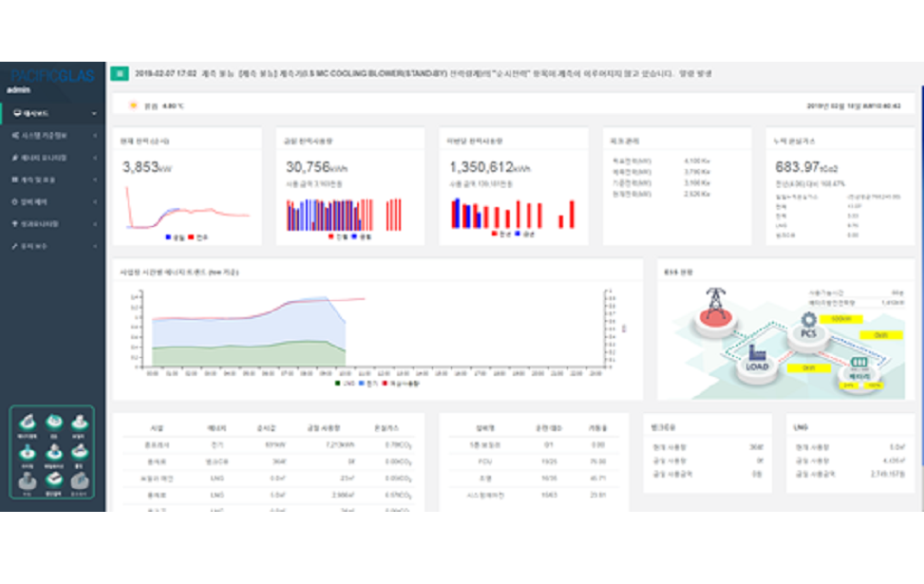Image resolution: width=924 pixels, height=584 pixels.
Task: Toggle red legend series in monthly usage chart
Action: pos(494,235)
